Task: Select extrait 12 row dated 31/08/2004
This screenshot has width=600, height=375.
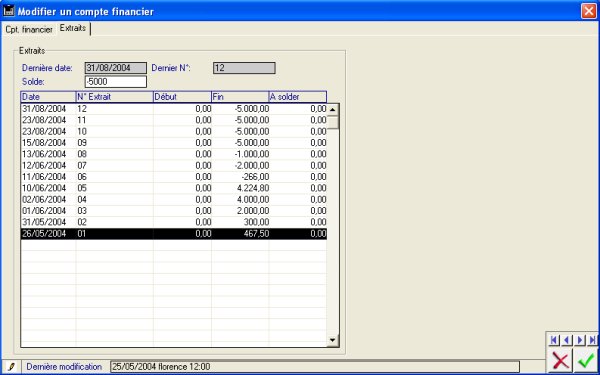Action: (174, 109)
